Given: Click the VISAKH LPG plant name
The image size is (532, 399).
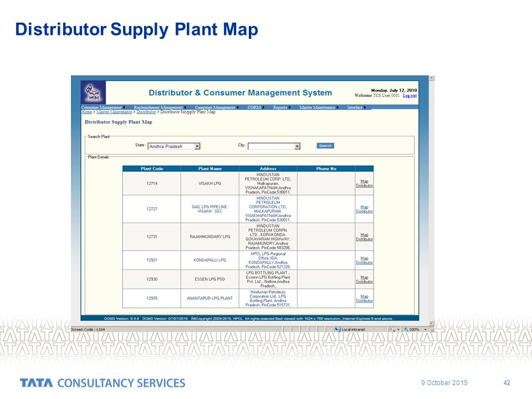Looking at the screenshot, I should (x=209, y=183).
